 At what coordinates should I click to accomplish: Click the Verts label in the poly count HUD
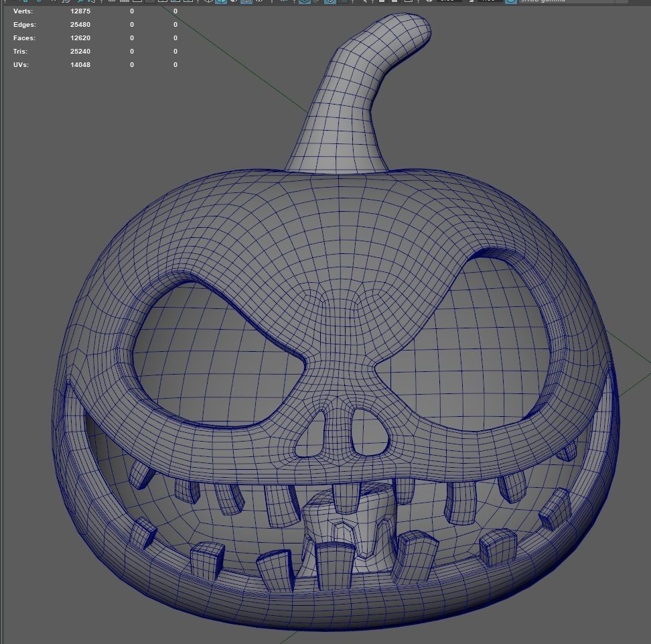point(23,11)
